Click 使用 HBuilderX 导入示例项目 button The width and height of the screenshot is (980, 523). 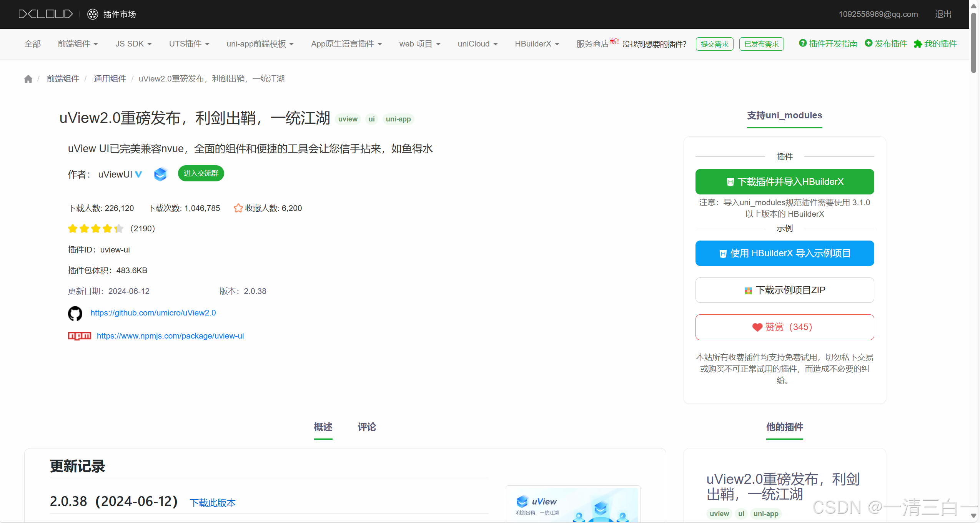pyautogui.click(x=784, y=253)
